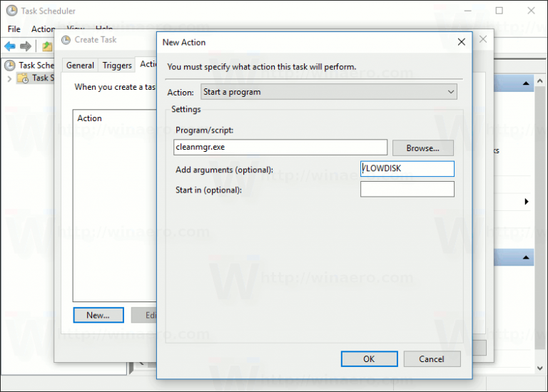Viewport: 548px width, 392px height.
Task: Click the Up folder toolbar icon
Action: click(47, 46)
